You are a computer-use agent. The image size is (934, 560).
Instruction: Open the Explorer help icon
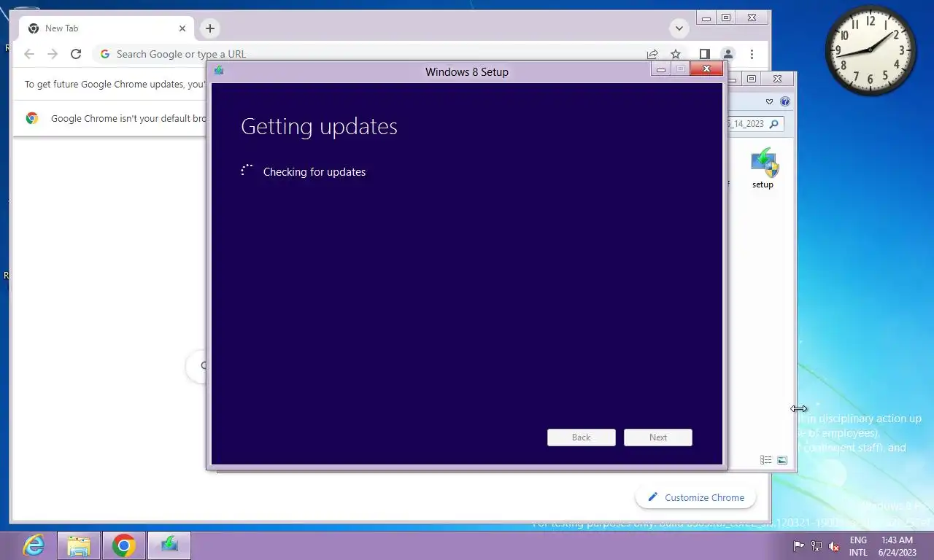pyautogui.click(x=785, y=101)
